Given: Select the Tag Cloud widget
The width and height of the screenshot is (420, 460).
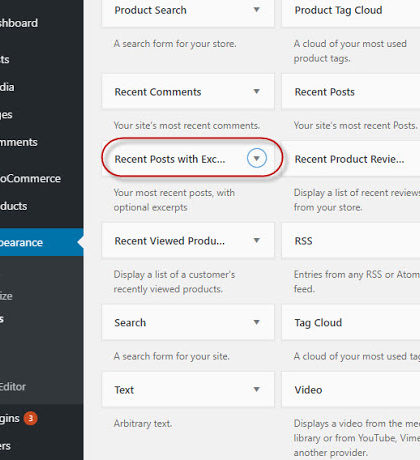Looking at the screenshot, I should pyautogui.click(x=351, y=322).
